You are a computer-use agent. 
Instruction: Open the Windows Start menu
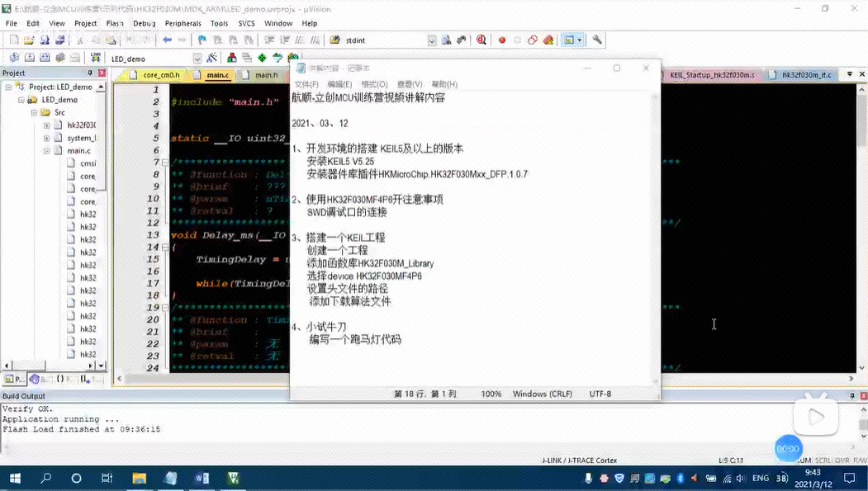click(15, 478)
